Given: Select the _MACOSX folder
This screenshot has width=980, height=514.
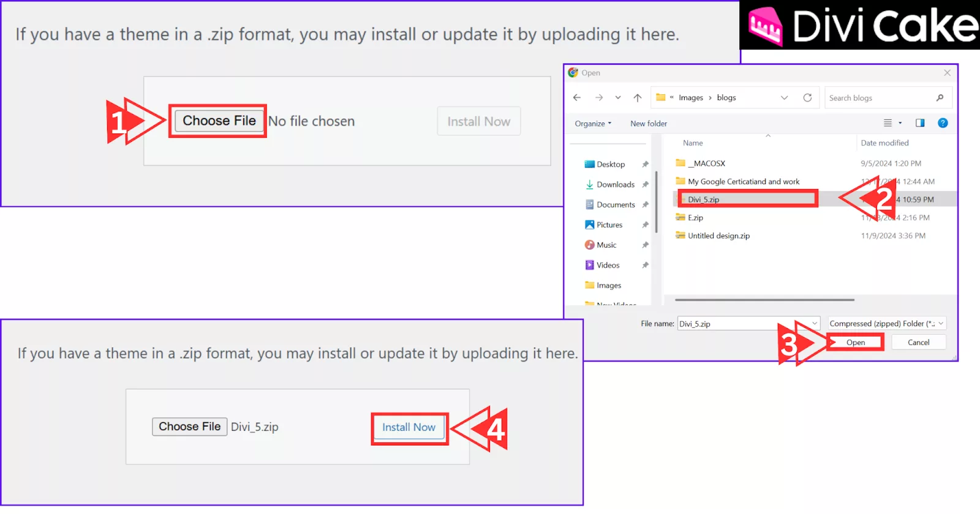Looking at the screenshot, I should [700, 163].
